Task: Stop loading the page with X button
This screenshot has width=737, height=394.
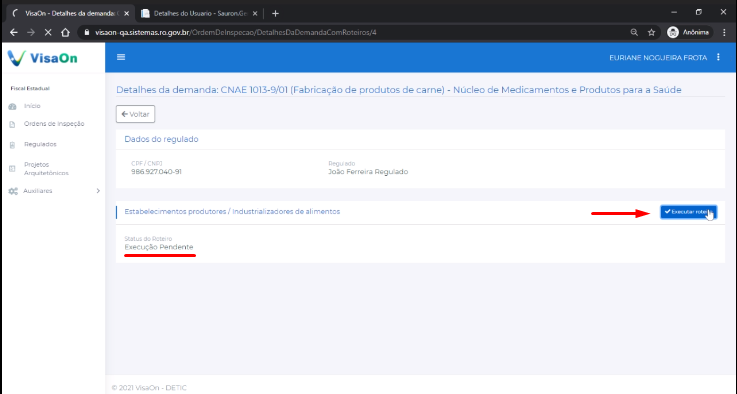Action: pyautogui.click(x=48, y=32)
